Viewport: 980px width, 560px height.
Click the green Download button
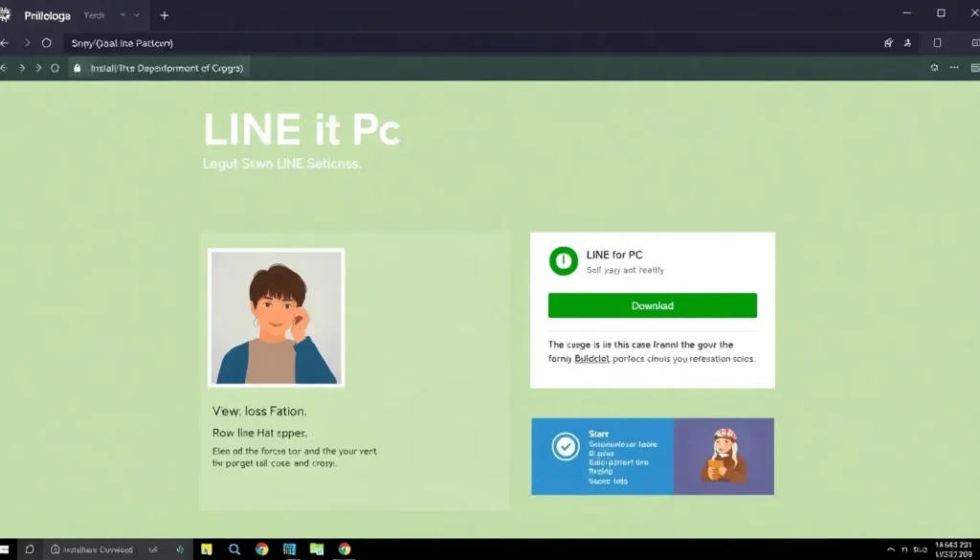(x=652, y=305)
